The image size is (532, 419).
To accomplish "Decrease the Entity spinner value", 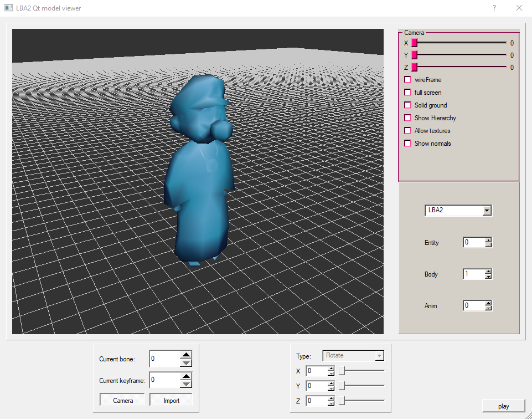I will coord(488,245).
